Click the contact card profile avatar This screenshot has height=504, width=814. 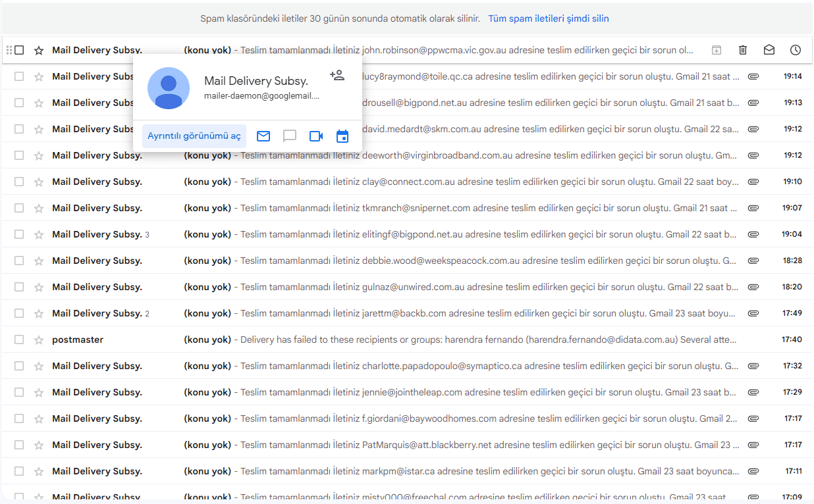coord(169,88)
